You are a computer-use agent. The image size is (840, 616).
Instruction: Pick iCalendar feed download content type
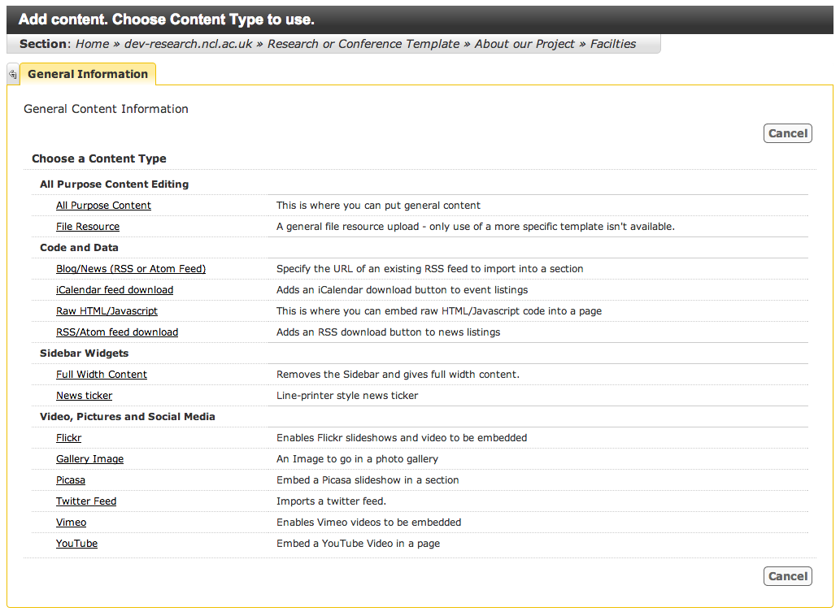click(x=115, y=290)
